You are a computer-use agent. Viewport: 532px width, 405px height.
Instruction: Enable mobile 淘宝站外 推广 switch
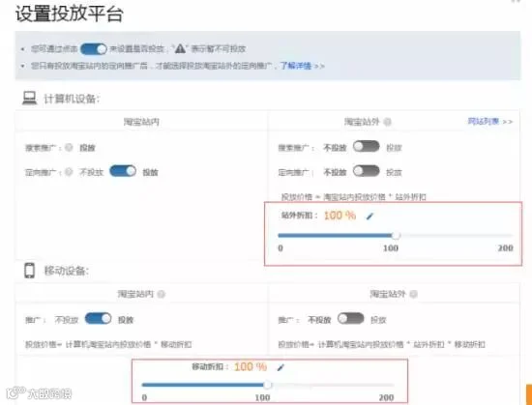(x=350, y=319)
